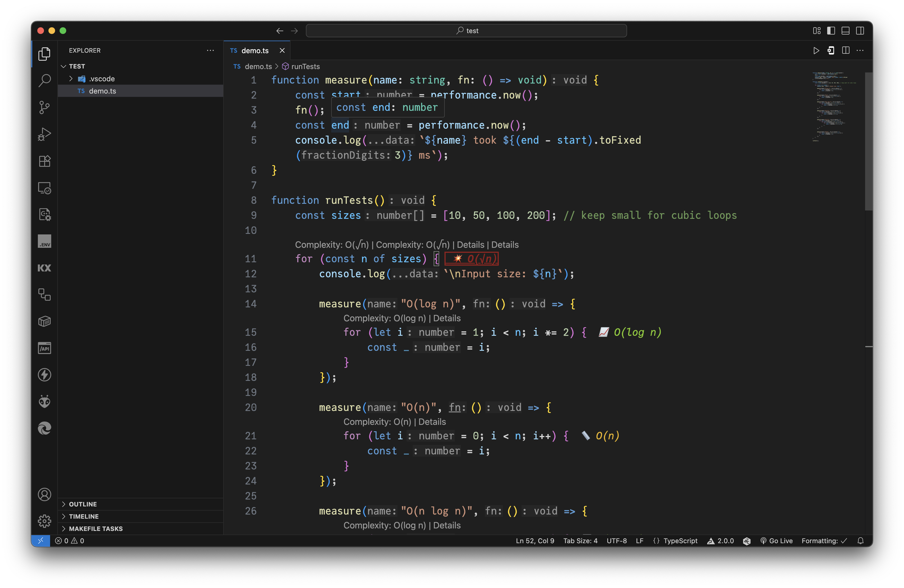Open the Remote Explorer view

click(x=45, y=188)
